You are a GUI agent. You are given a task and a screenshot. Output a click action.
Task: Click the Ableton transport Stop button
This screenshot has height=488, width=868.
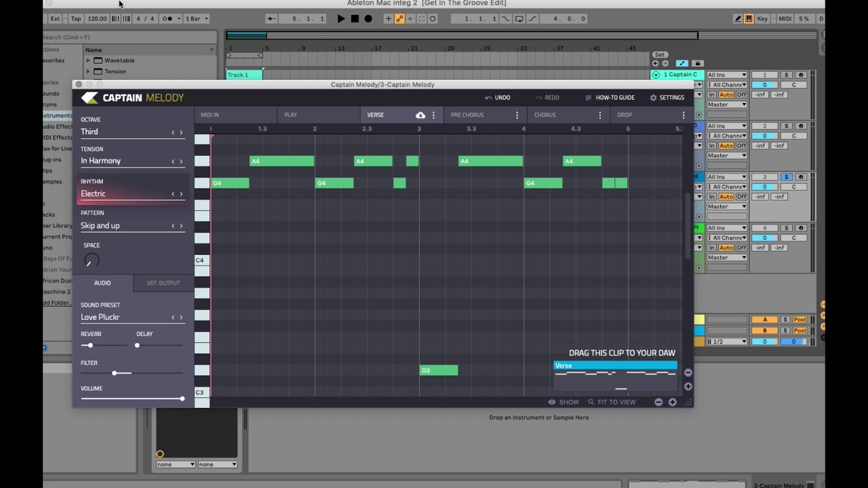click(x=355, y=18)
